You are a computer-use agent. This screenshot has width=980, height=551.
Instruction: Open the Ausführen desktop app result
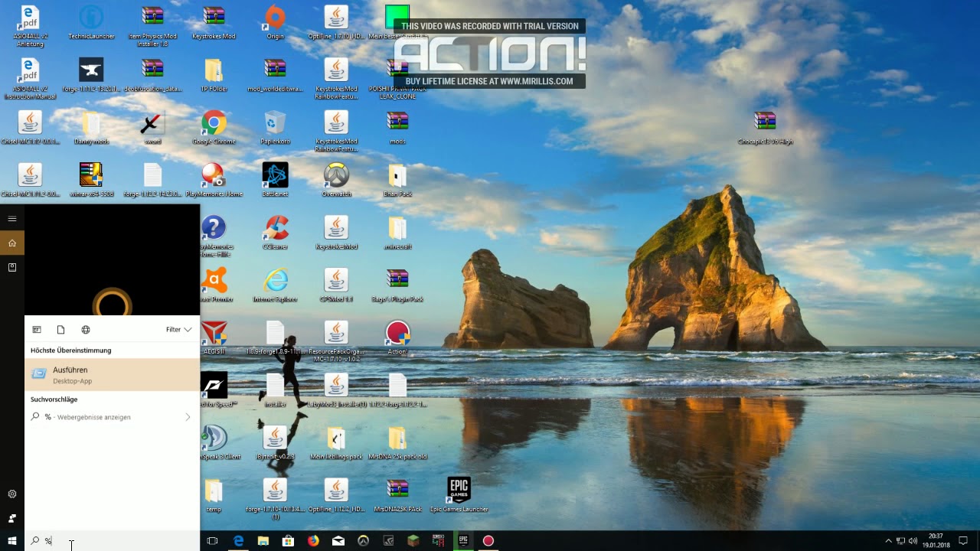click(112, 374)
